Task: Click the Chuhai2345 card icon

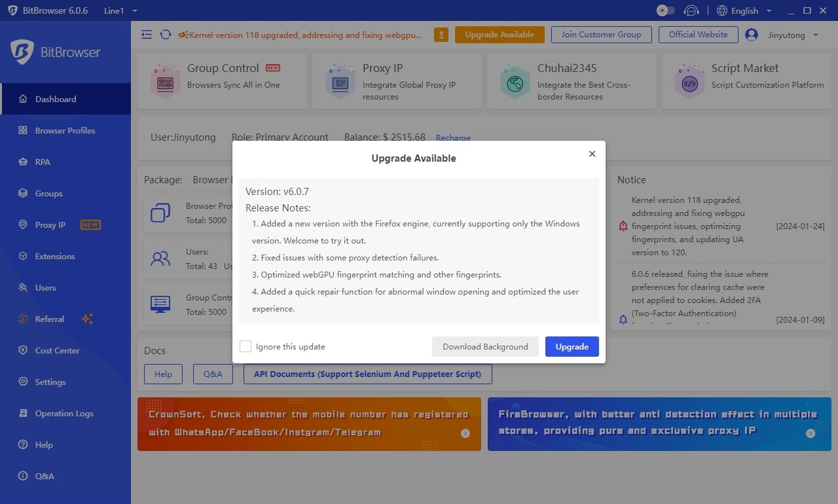Action: 515,81
